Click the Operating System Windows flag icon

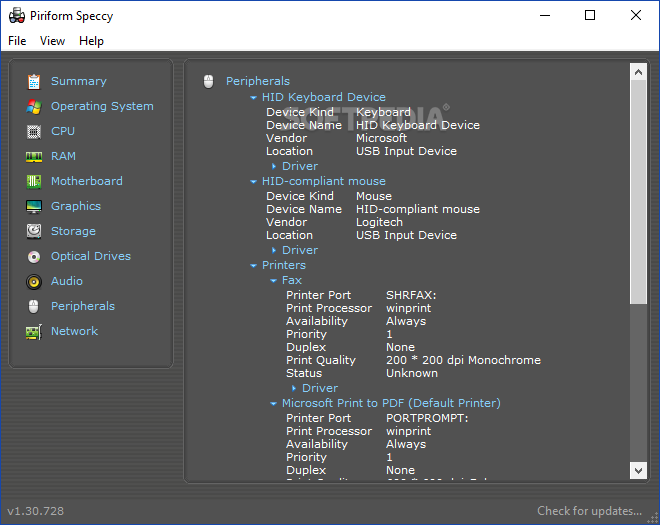click(x=34, y=107)
